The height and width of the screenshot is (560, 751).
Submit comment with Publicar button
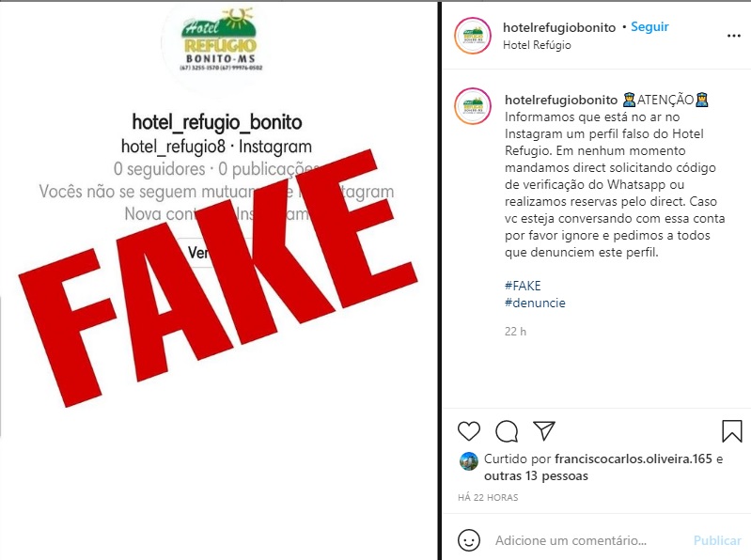[x=717, y=540]
